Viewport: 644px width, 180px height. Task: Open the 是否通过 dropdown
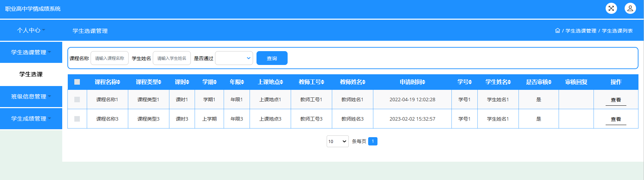234,58
